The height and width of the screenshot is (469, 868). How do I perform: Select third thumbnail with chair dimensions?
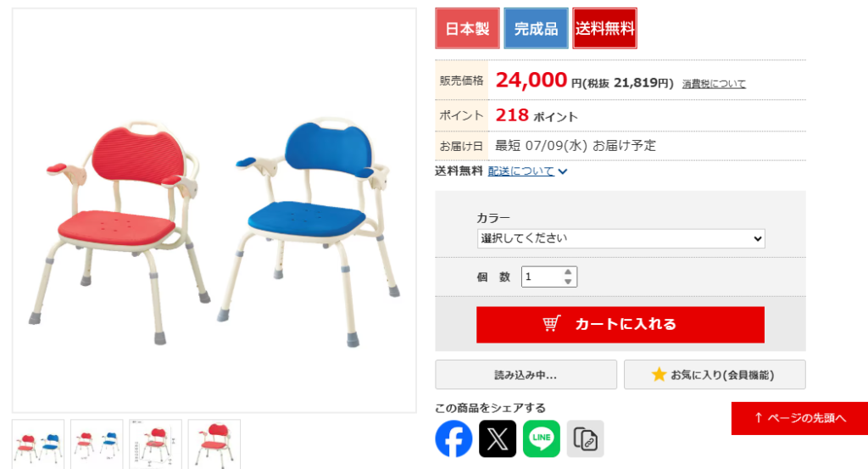click(x=156, y=444)
